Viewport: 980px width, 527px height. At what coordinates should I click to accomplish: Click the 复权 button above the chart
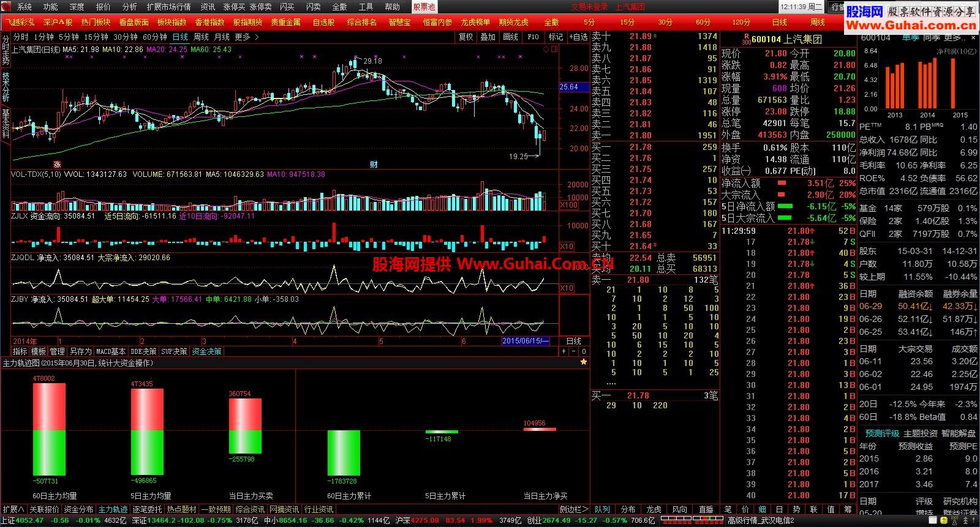pyautogui.click(x=466, y=37)
